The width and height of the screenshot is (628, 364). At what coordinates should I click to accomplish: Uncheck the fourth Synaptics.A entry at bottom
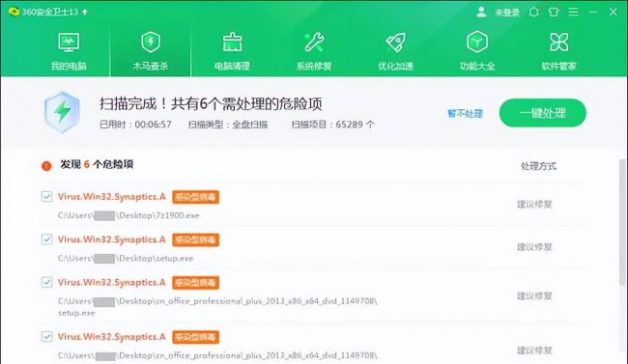pyautogui.click(x=47, y=336)
